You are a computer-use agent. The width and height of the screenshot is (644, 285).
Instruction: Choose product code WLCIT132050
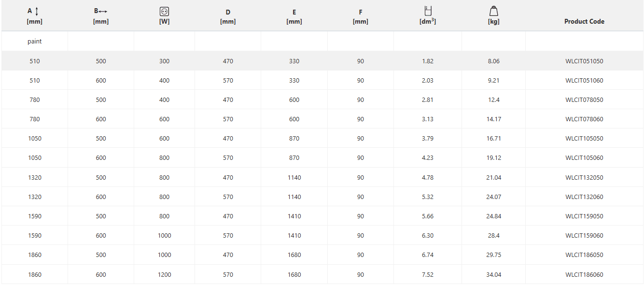click(584, 178)
